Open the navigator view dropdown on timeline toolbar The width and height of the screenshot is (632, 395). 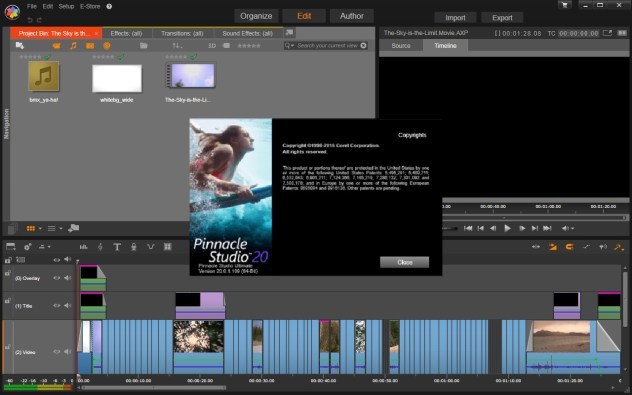44,247
